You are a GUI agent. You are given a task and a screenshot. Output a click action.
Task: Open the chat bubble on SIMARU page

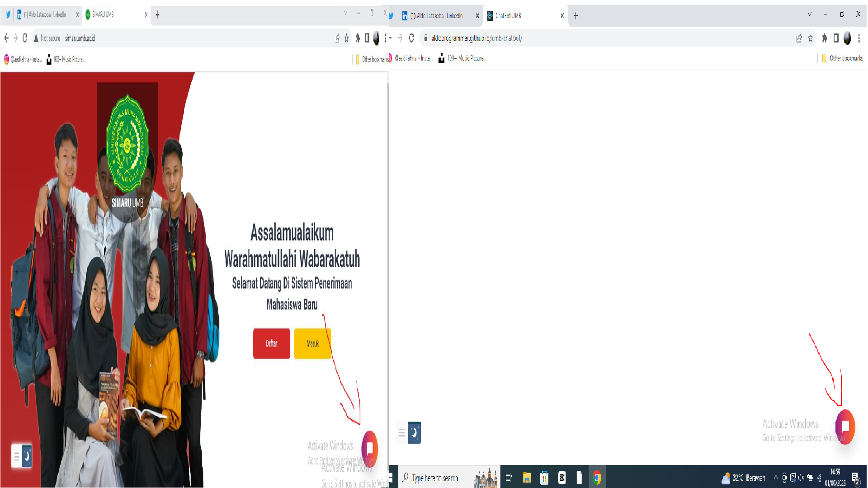coord(369,448)
